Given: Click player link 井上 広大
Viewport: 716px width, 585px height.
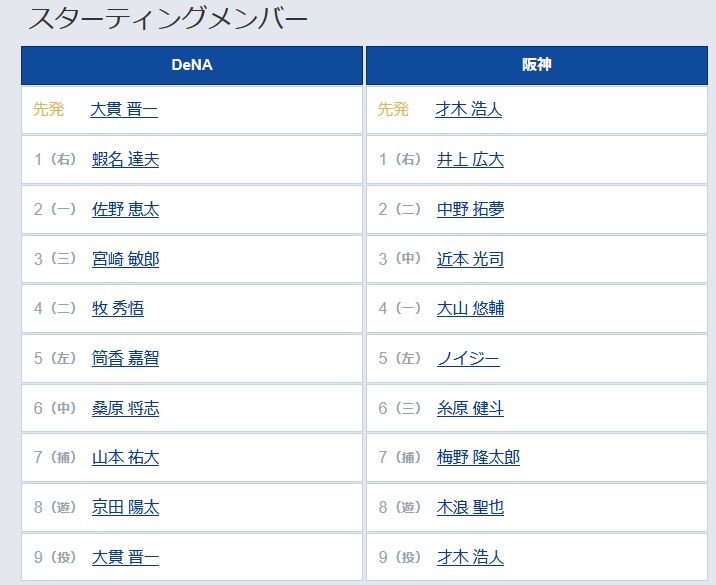Looking at the screenshot, I should 470,159.
